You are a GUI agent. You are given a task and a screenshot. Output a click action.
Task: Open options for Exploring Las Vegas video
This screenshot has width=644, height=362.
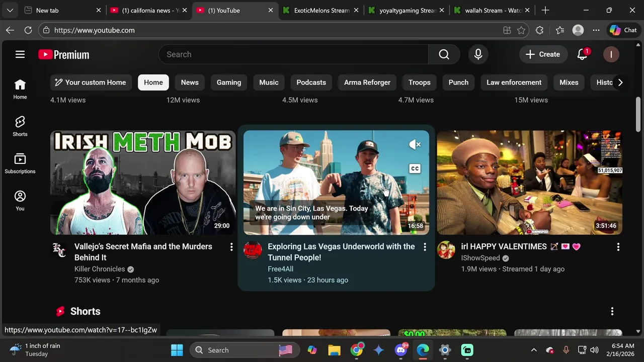pos(425,247)
